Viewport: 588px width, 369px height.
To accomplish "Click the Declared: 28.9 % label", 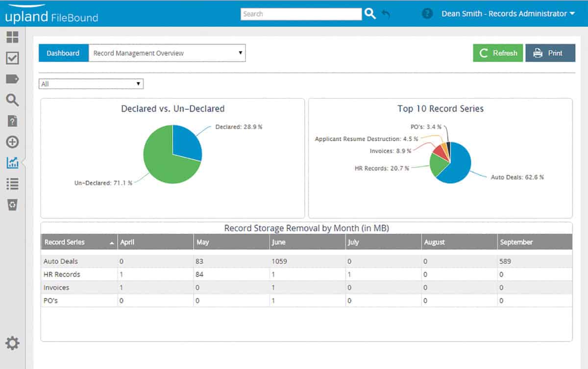I will point(239,127).
